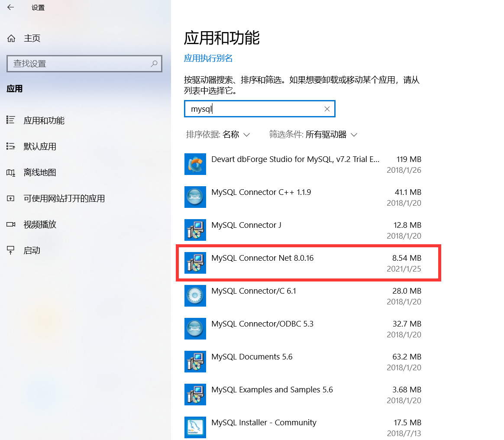Click the Devart dbForge Studio app icon

tap(195, 164)
